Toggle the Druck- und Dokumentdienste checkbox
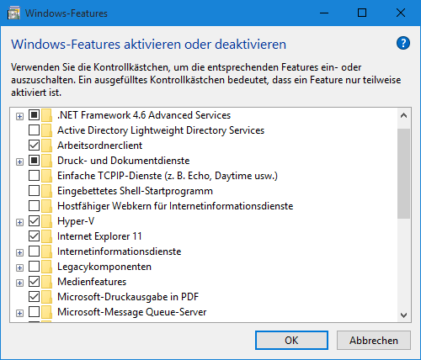Viewport: 421px width, 360px height. [34, 160]
